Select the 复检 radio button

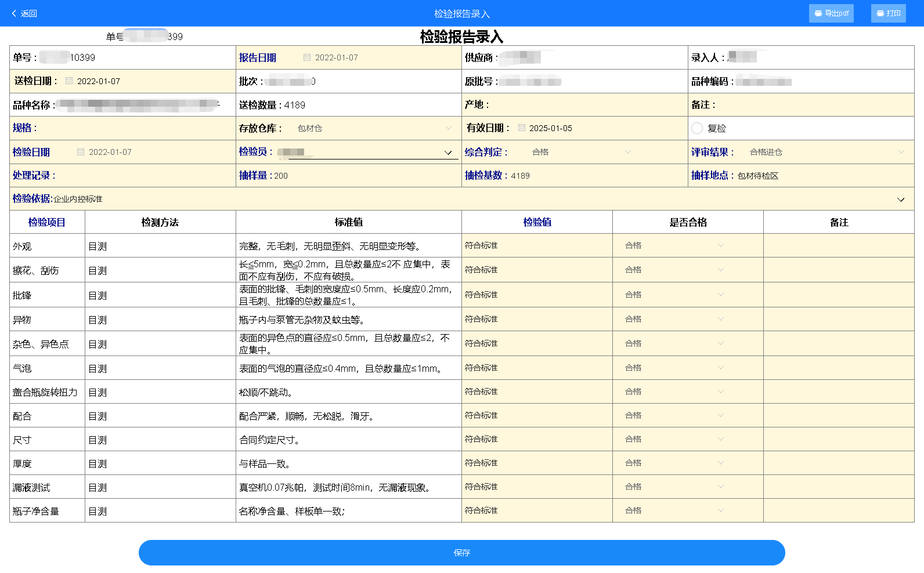tap(697, 128)
